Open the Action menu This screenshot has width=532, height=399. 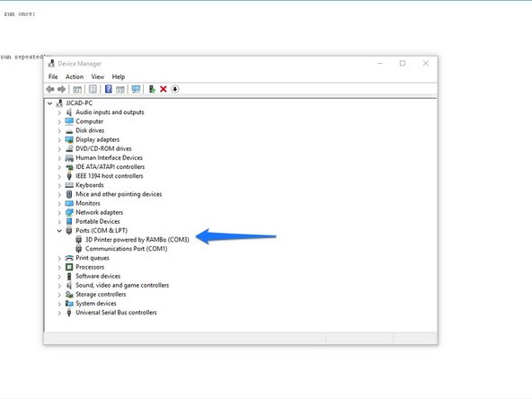tap(75, 76)
